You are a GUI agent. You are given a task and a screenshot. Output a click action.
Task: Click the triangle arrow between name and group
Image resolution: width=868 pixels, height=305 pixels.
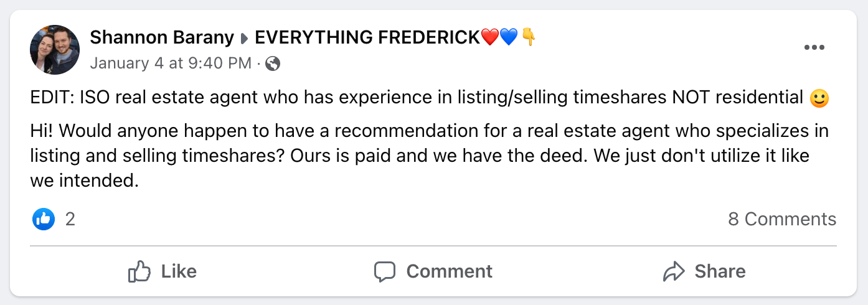245,39
